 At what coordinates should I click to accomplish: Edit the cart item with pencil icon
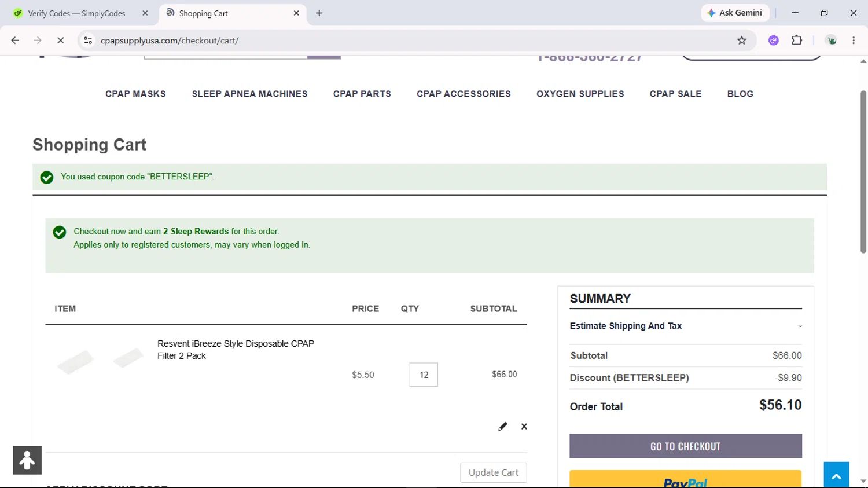click(x=503, y=427)
